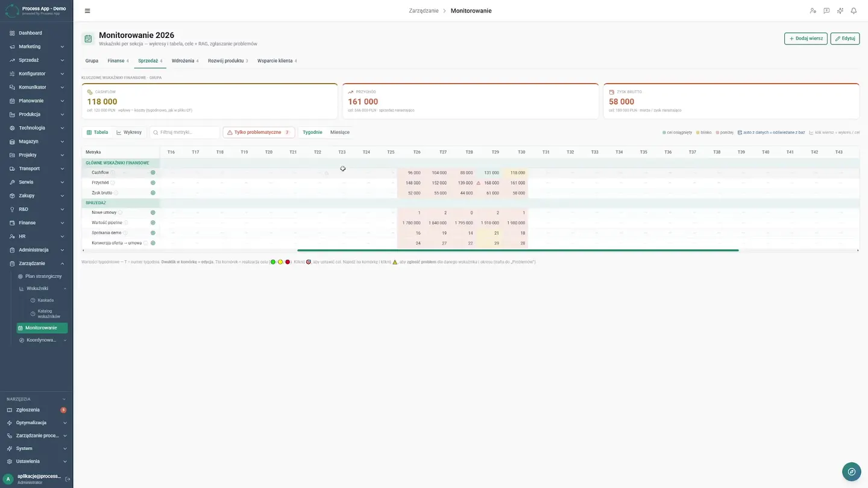
Task: Click the Zysk brutto card icon
Action: [x=612, y=92]
